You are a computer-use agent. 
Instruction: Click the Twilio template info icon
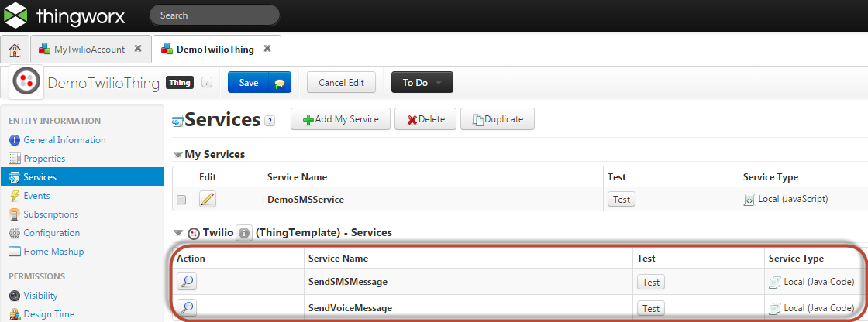click(244, 233)
